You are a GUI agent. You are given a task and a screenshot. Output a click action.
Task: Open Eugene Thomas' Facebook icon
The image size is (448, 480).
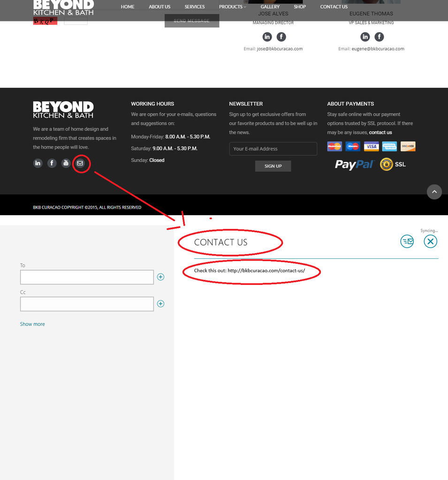(x=379, y=37)
